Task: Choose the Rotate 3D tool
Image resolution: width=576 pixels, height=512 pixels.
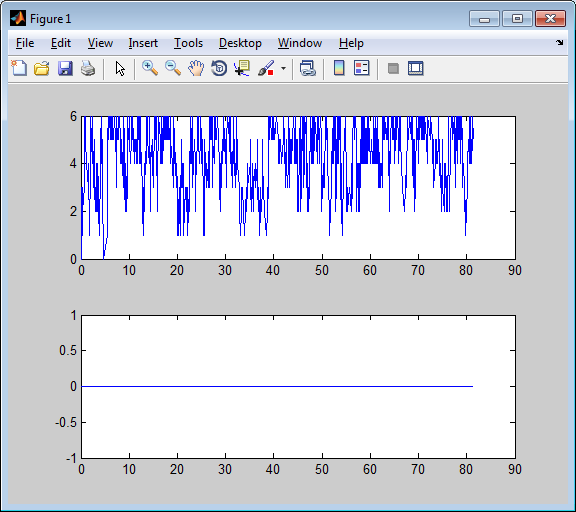Action: [219, 68]
